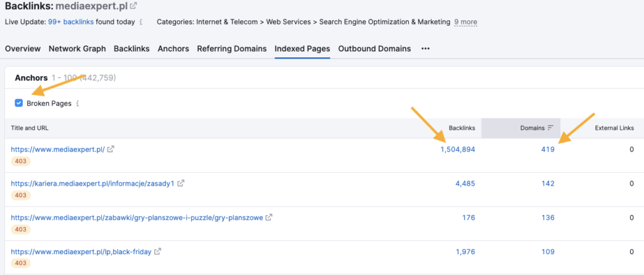
Task: Click the Anchors table heading text
Action: [31, 77]
